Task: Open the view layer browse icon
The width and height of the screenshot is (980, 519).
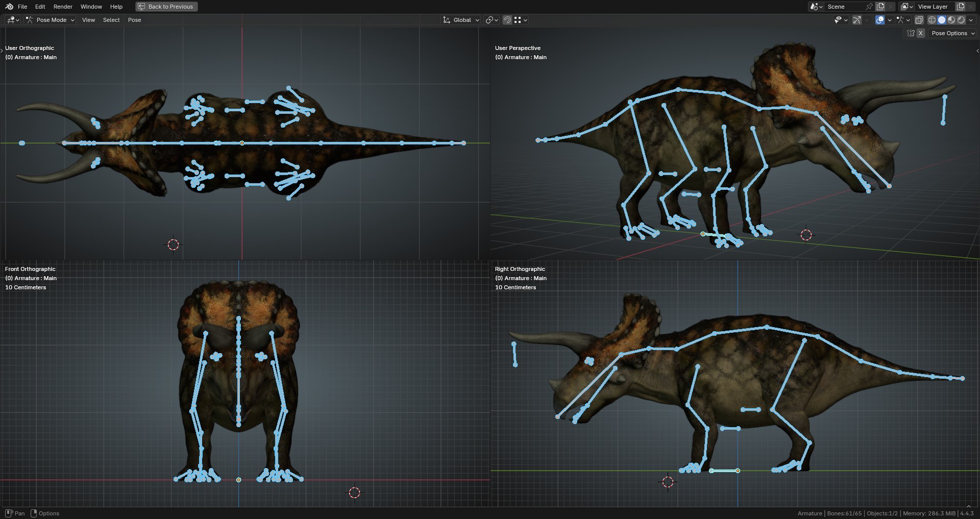Action: click(907, 7)
